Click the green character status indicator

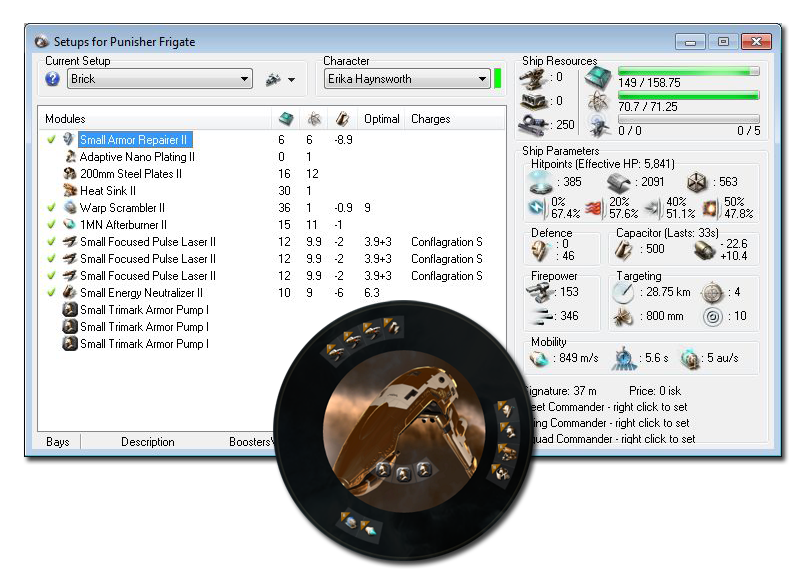[497, 78]
